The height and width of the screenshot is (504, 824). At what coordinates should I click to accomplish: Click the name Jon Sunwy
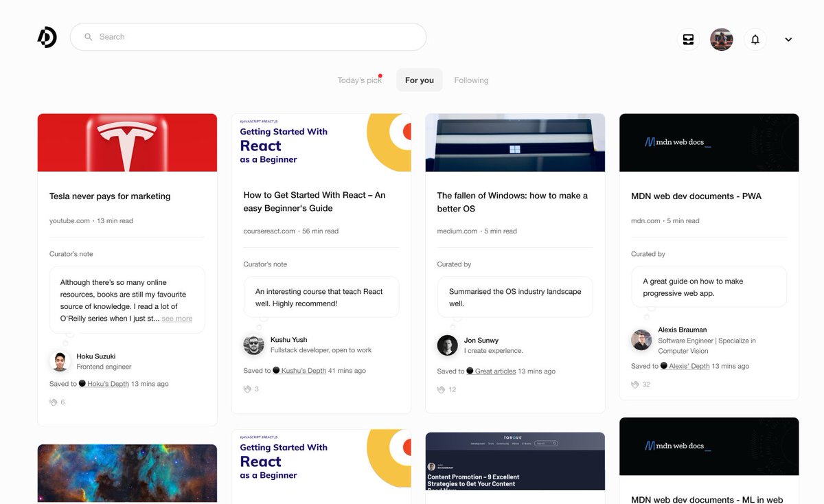[481, 341]
